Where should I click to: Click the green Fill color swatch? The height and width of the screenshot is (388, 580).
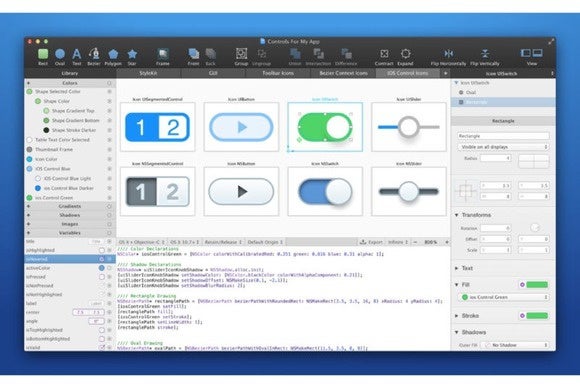pos(537,284)
